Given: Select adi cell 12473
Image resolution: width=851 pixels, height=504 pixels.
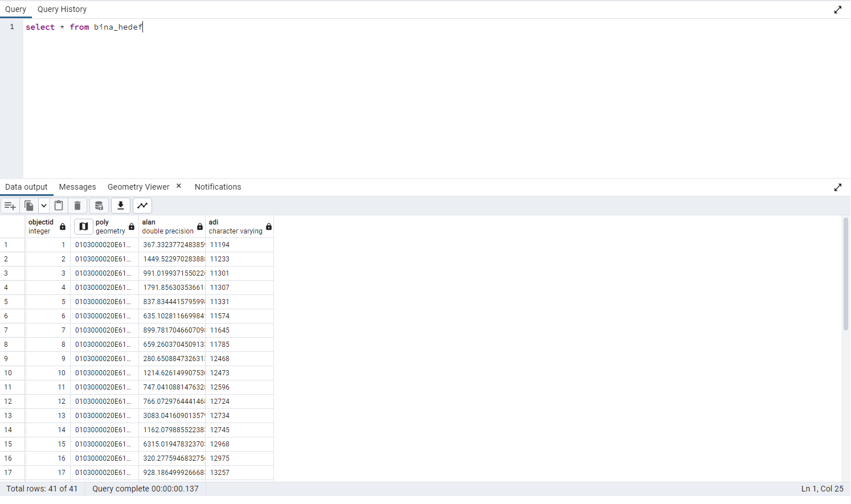Looking at the screenshot, I should click(x=239, y=373).
